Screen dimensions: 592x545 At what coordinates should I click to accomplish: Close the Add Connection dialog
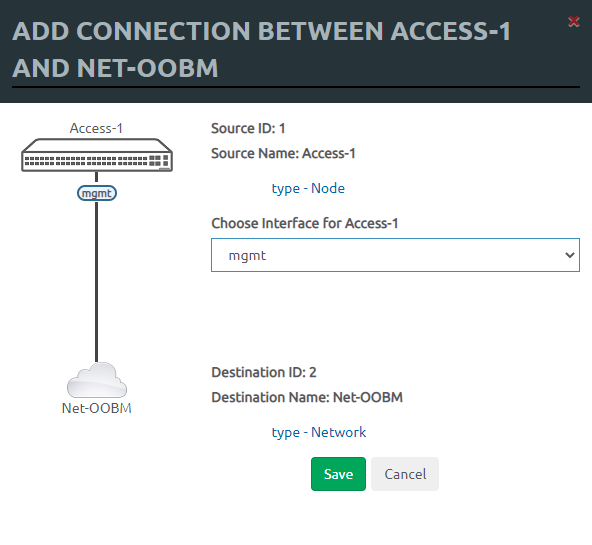coord(574,22)
